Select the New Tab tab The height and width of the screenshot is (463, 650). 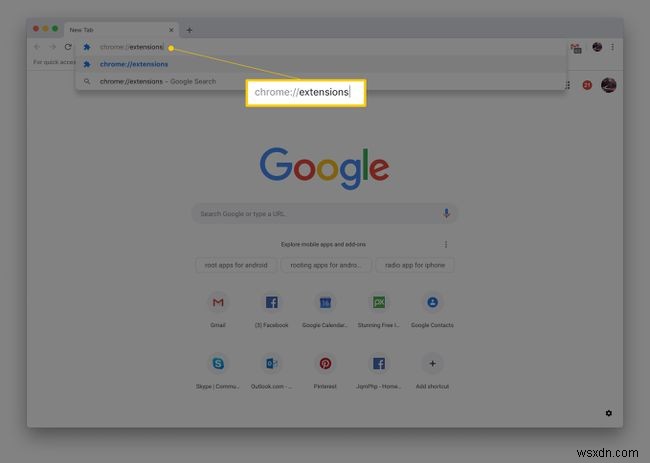121,30
